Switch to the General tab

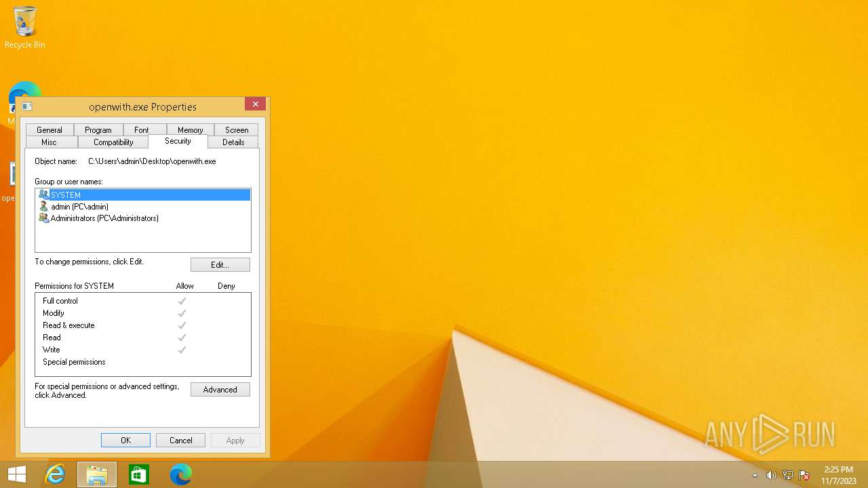click(x=50, y=129)
